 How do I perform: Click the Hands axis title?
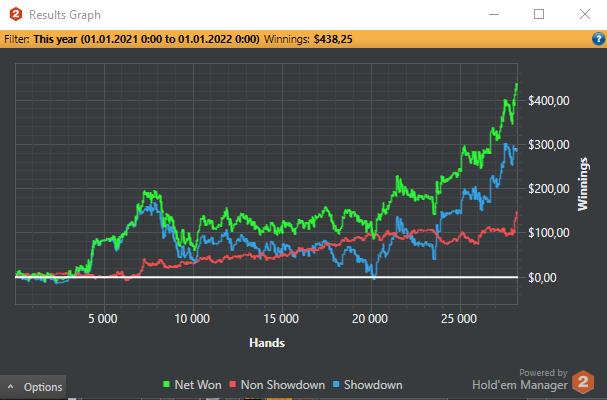(x=267, y=343)
